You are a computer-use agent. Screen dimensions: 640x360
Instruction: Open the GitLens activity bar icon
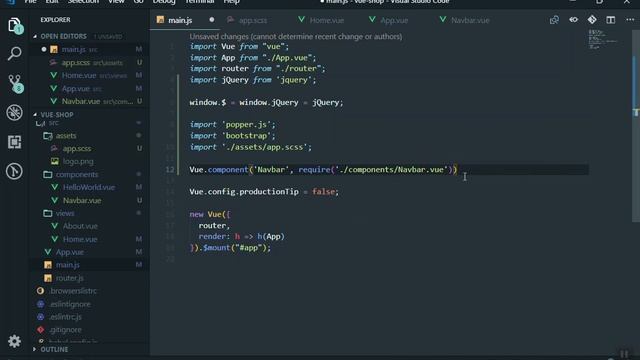tap(15, 171)
